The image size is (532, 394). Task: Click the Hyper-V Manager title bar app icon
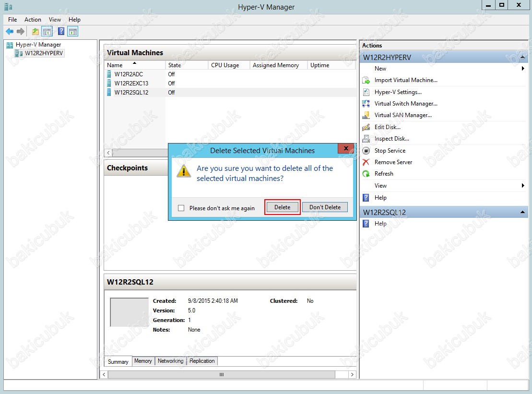8,6
